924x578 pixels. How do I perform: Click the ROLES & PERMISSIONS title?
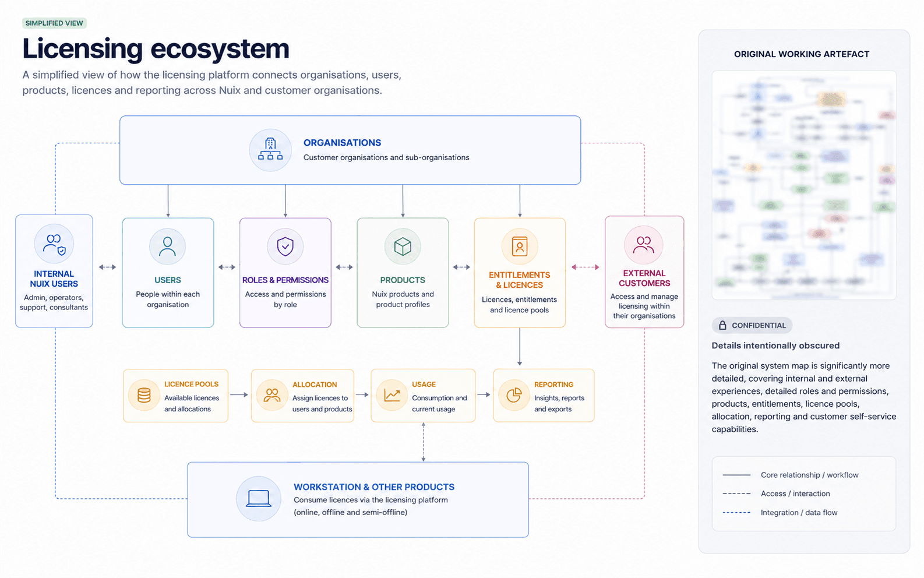[x=285, y=280]
